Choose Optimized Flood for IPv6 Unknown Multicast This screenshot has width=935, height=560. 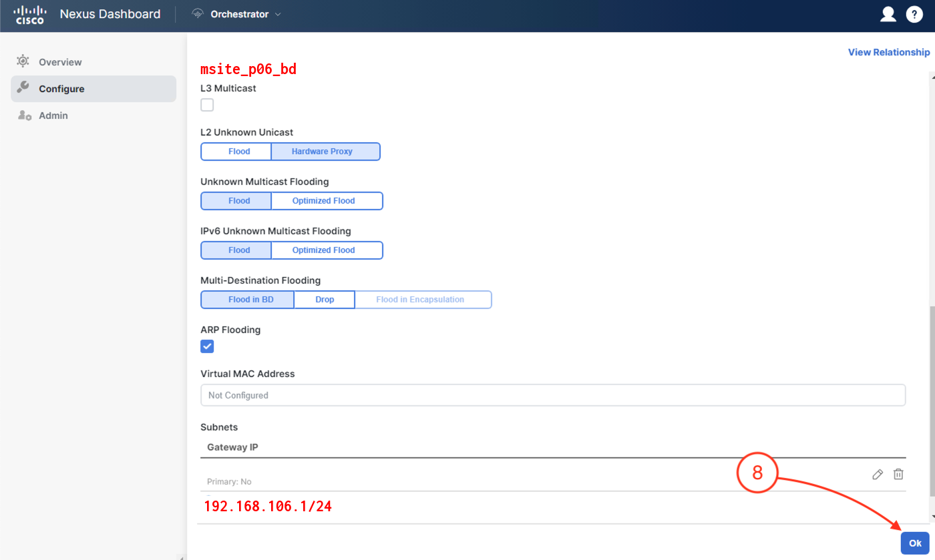323,250
